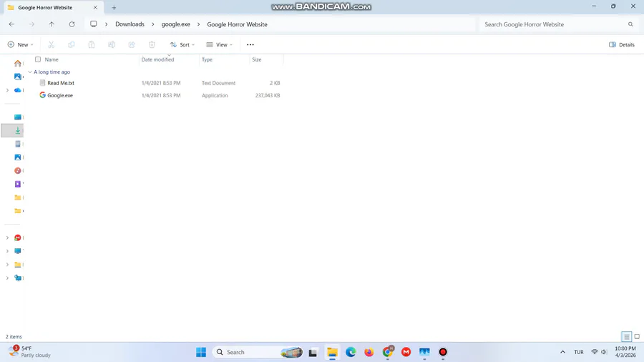Viewport: 644px width, 362px height.
Task: Open the Windows Start menu
Action: point(201,352)
